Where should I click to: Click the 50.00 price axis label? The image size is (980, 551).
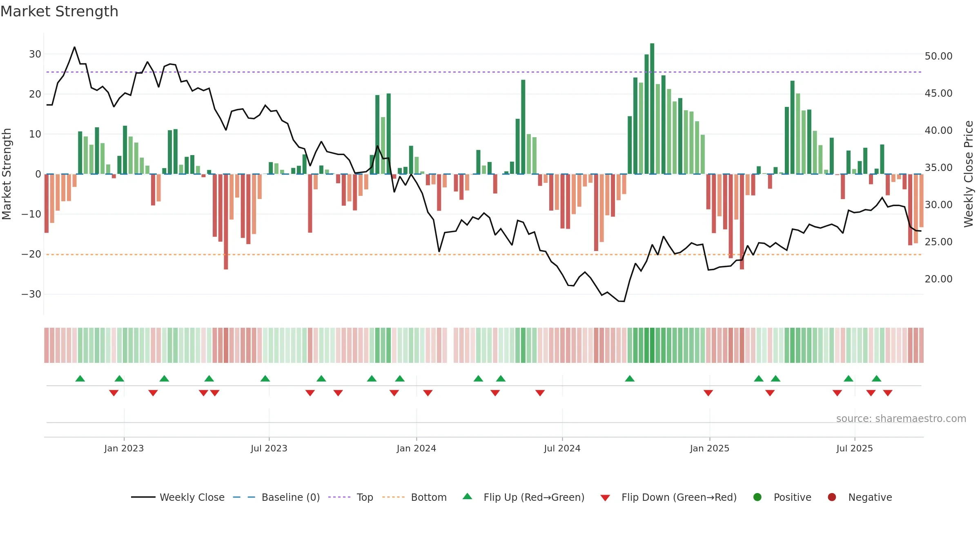[938, 56]
